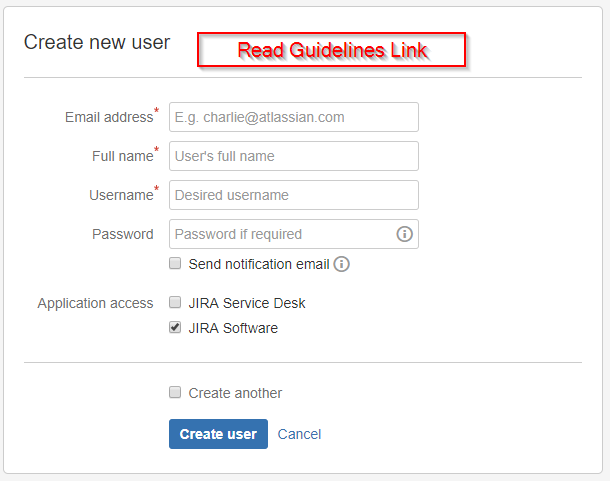Click the info icon inside Password field
Viewport: 610px width, 481px height.
click(x=404, y=234)
